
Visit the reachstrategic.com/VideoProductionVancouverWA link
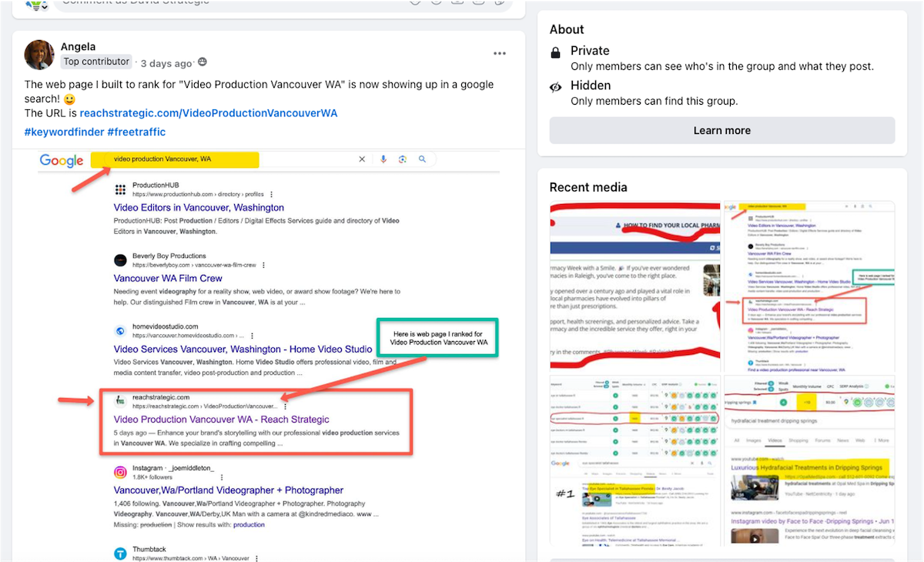point(209,113)
